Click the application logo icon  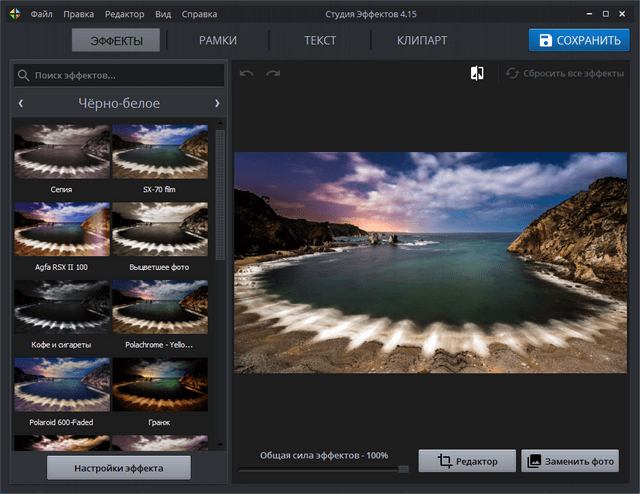click(x=13, y=15)
